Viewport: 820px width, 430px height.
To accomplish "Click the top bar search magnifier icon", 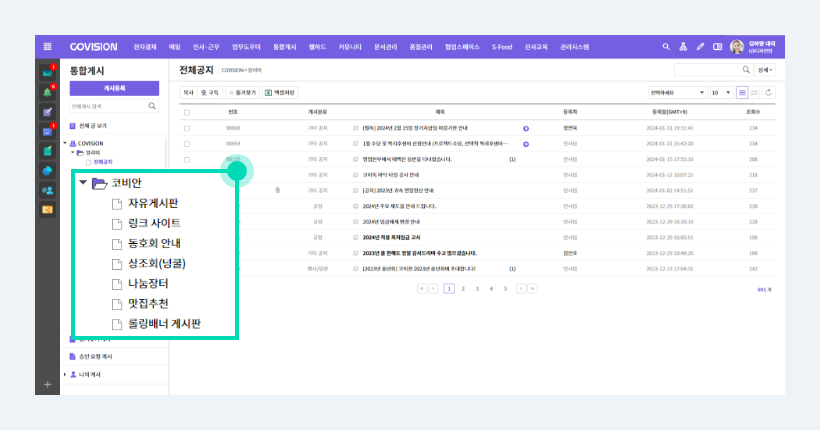I will [x=666, y=47].
